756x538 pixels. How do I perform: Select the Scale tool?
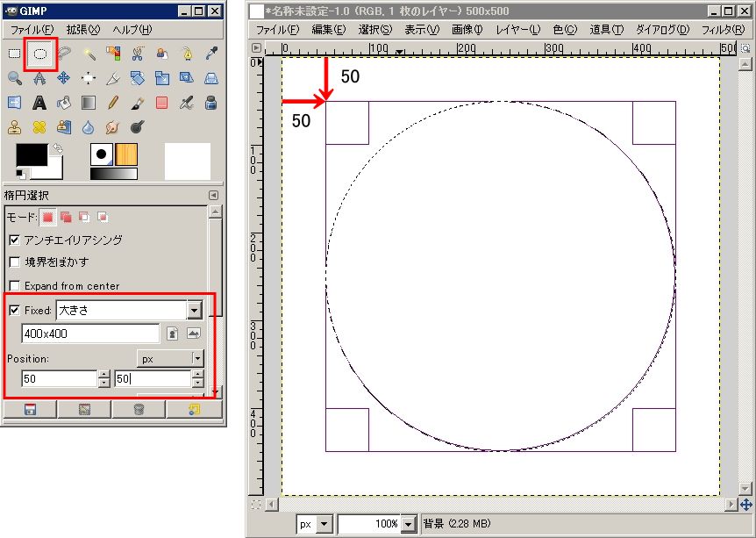click(x=162, y=78)
